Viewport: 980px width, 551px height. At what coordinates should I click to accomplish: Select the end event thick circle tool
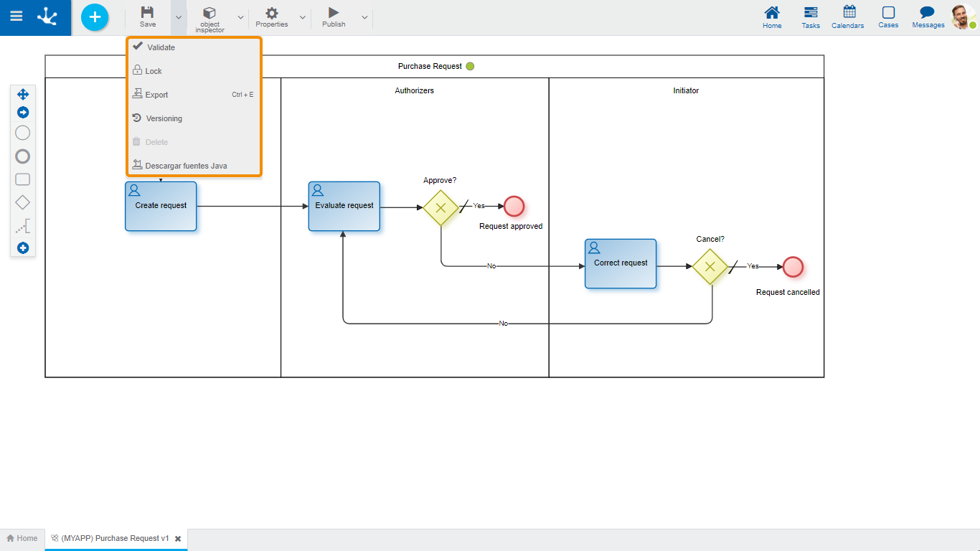pos(23,156)
